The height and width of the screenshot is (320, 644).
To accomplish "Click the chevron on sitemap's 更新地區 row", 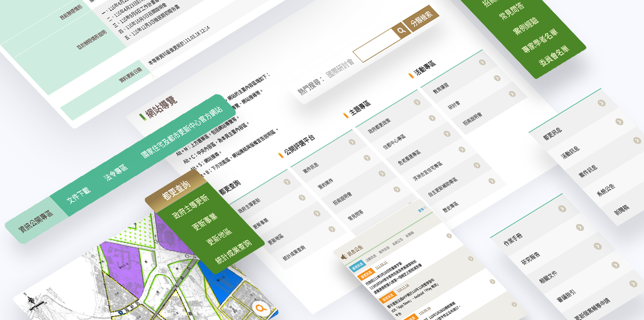I will 317,213.
